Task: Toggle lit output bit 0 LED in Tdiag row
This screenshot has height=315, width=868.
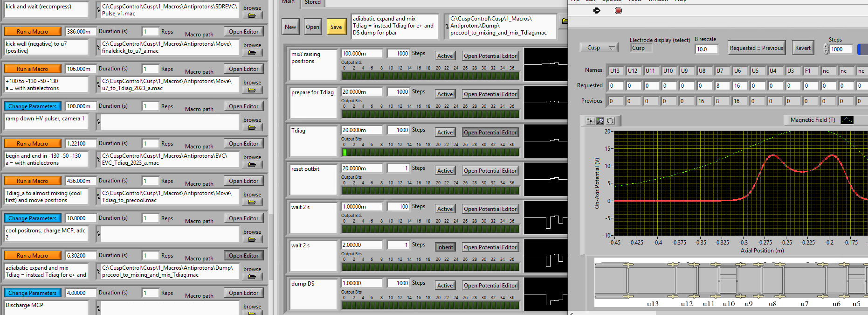Action: point(344,152)
